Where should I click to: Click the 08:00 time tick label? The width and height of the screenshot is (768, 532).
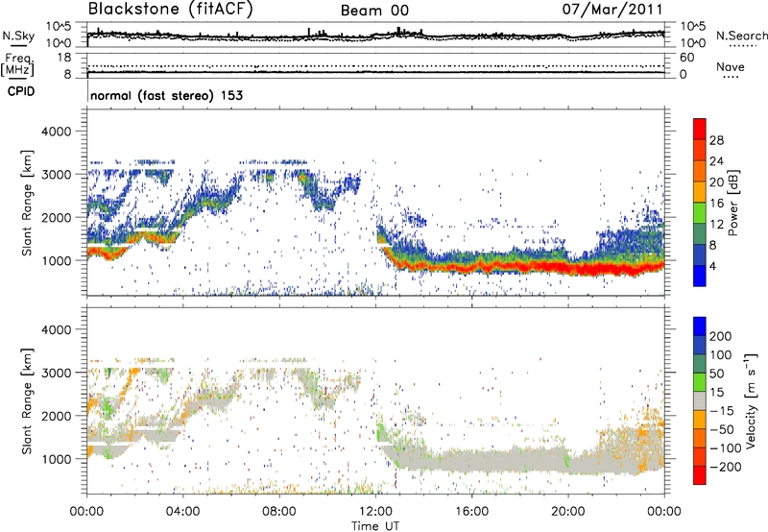click(279, 512)
